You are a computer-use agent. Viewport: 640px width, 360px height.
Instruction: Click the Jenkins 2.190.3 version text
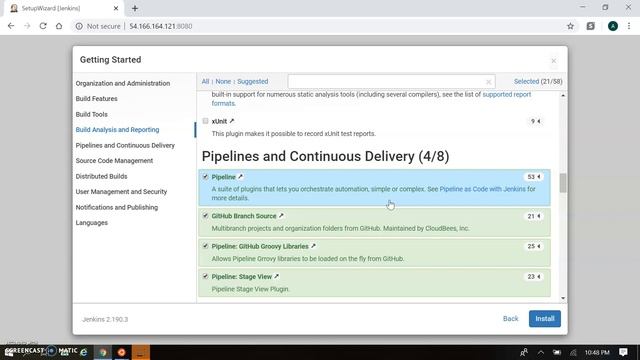(105, 319)
